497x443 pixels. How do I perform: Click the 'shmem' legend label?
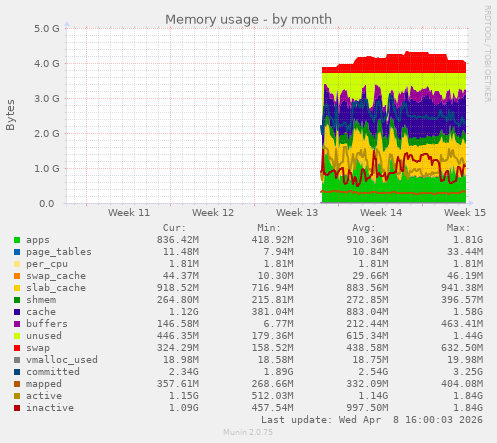(41, 300)
